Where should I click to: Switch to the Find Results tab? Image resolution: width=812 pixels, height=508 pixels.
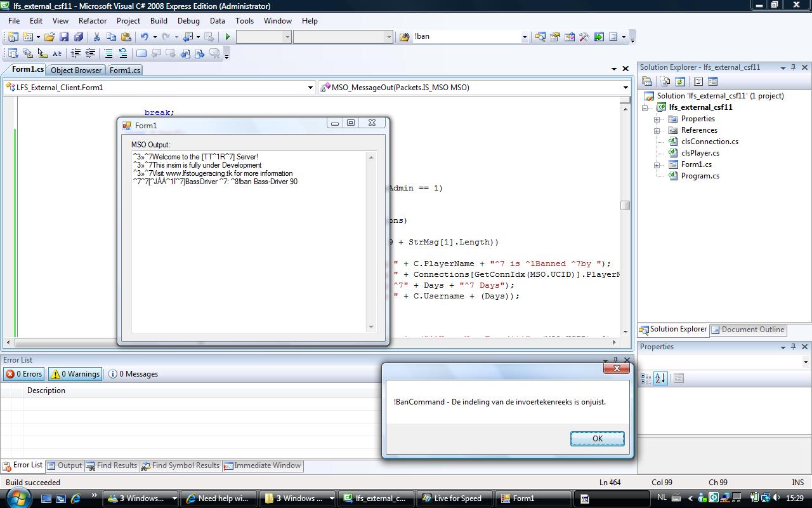point(112,465)
